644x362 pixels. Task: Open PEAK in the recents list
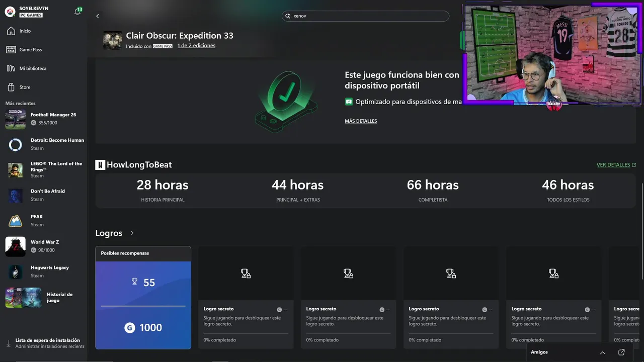click(43, 221)
